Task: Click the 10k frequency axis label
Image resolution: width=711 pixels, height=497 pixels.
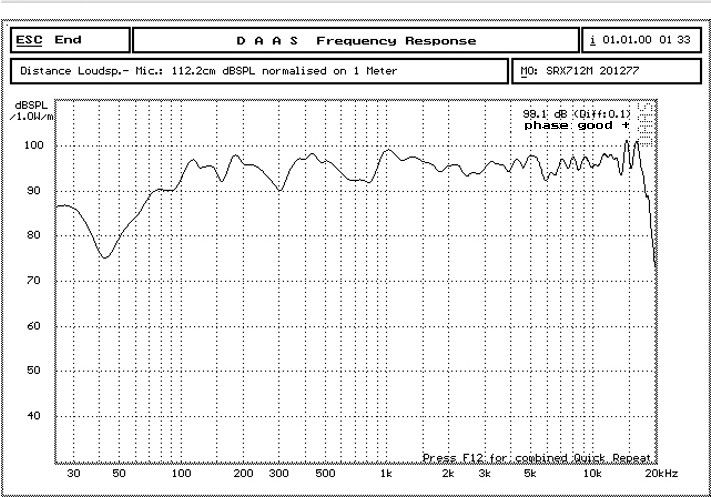Action: (592, 473)
